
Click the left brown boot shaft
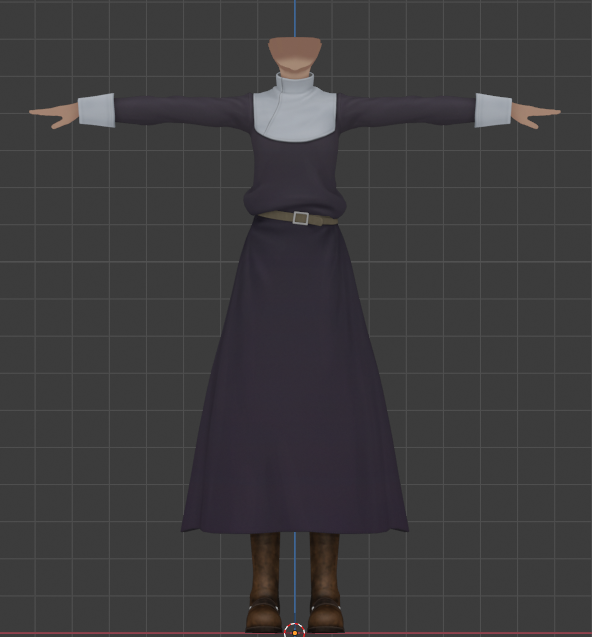click(x=265, y=567)
